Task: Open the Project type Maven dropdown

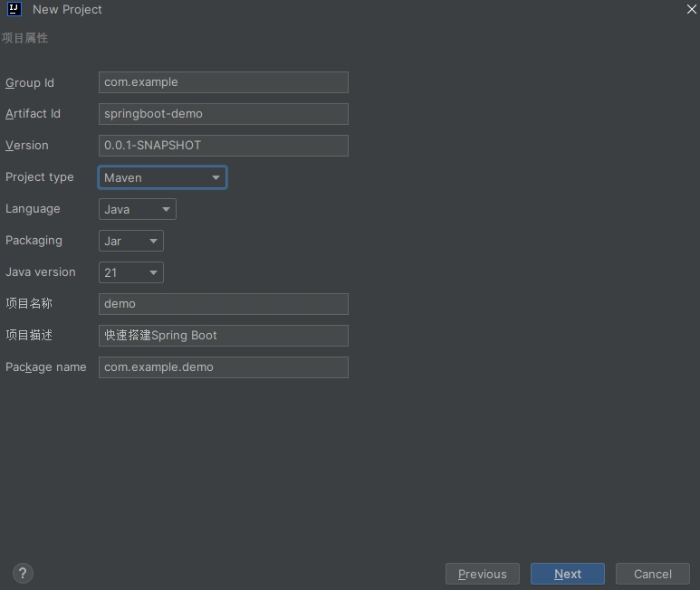Action: (162, 177)
